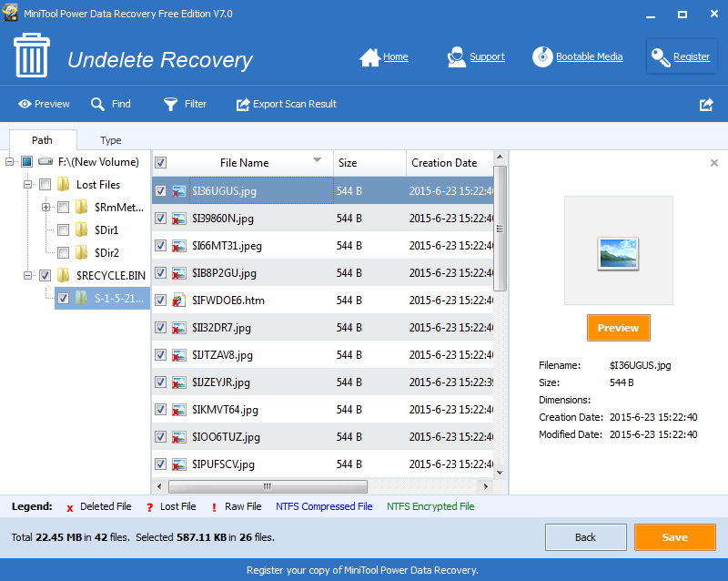Click the horizontal scroll-left arrow
Image resolution: width=728 pixels, height=581 pixels.
pyautogui.click(x=159, y=486)
